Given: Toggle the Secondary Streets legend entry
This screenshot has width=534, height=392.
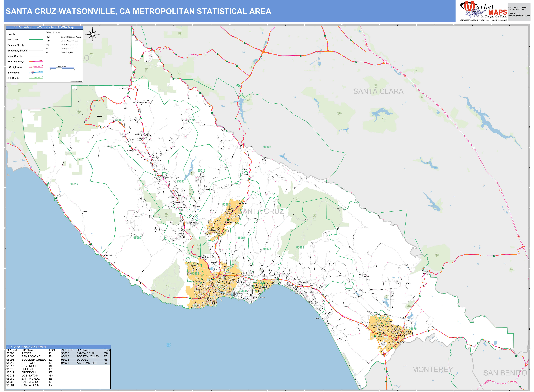Looking at the screenshot, I should 17,51.
